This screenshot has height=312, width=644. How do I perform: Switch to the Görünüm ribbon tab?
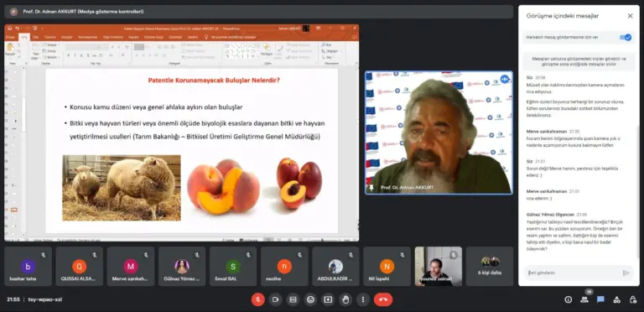coord(175,37)
